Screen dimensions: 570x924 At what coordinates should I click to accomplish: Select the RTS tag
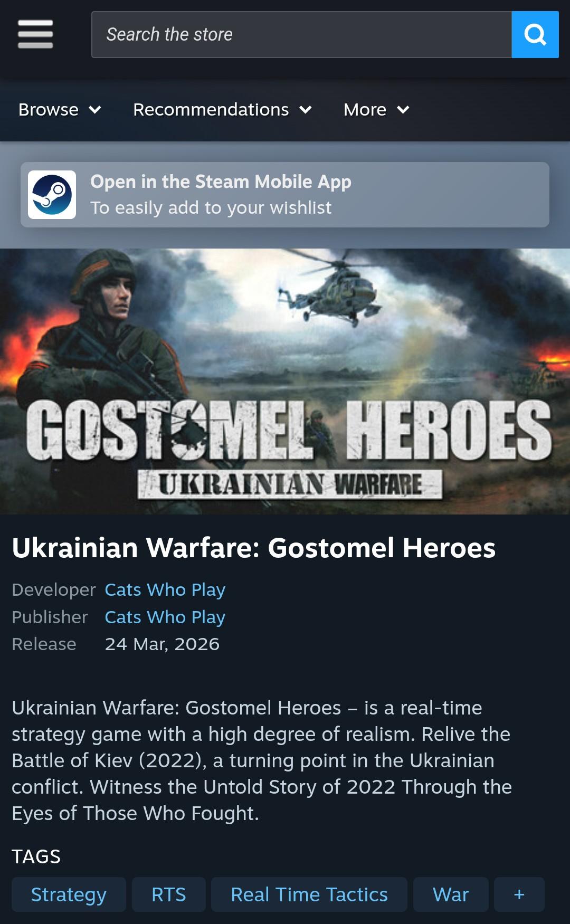[169, 894]
